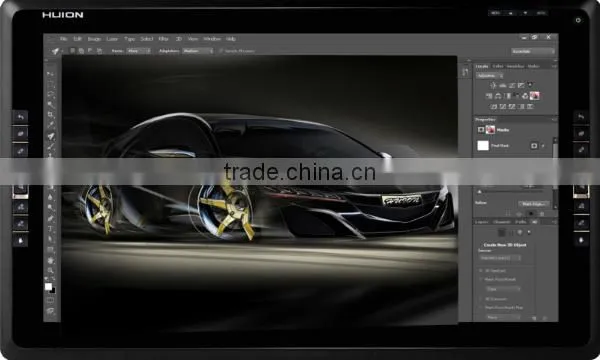
Task: Open the collapsed History panel icon
Action: point(465,72)
